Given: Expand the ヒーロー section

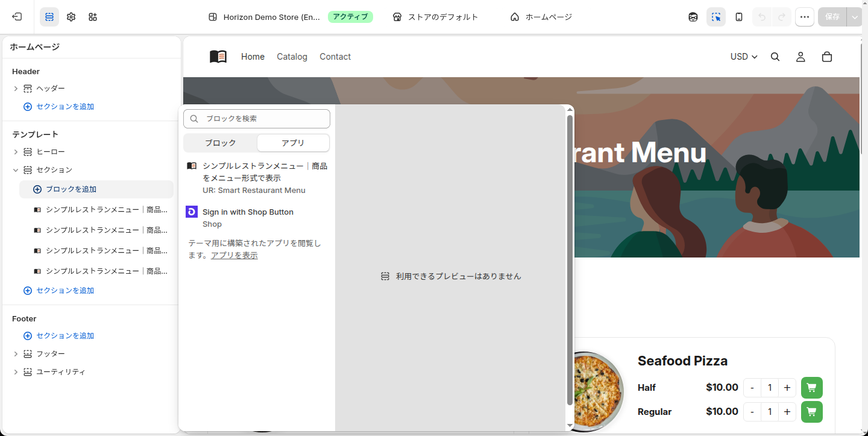Looking at the screenshot, I should 16,152.
